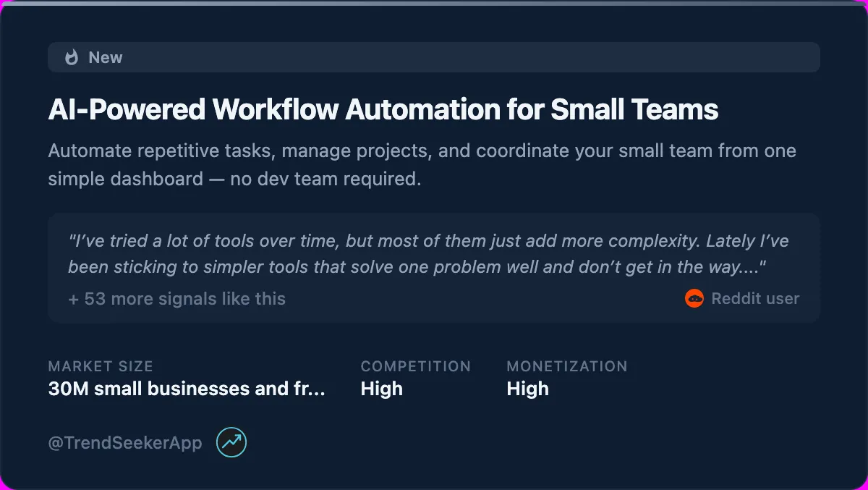Click the New badge at the top

pyautogui.click(x=106, y=57)
